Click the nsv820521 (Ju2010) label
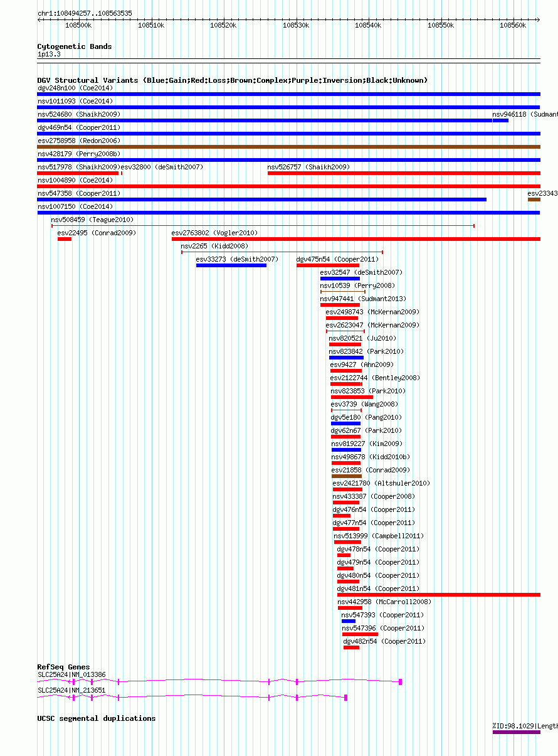 [x=362, y=338]
